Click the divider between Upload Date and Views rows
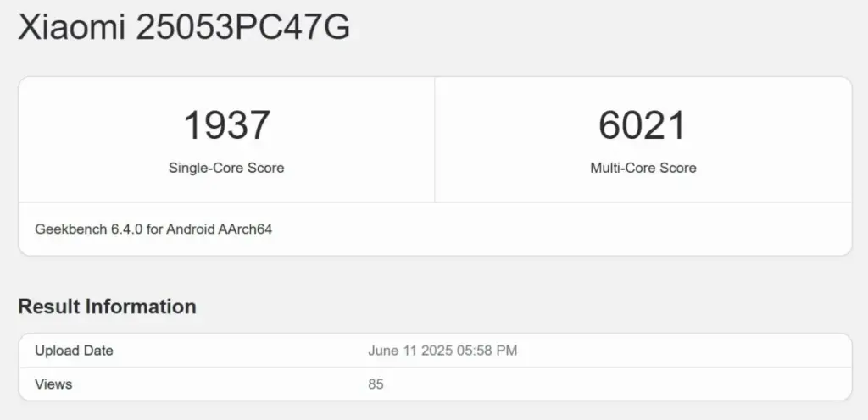868x420 pixels. pos(435,367)
